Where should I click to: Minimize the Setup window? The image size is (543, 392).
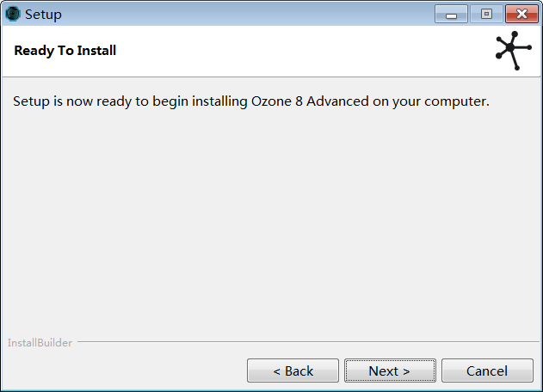(x=451, y=15)
